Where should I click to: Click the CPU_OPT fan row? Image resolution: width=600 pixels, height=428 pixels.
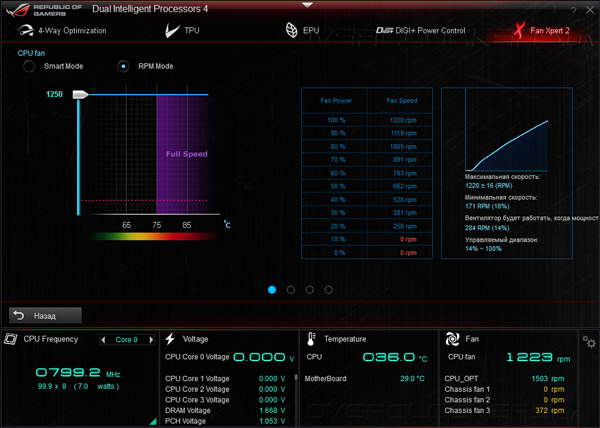click(504, 379)
